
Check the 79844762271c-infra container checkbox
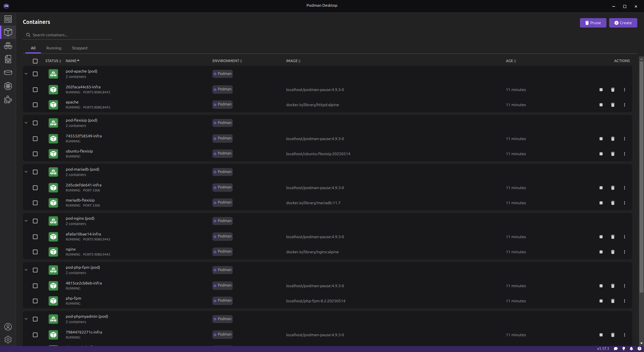35,335
